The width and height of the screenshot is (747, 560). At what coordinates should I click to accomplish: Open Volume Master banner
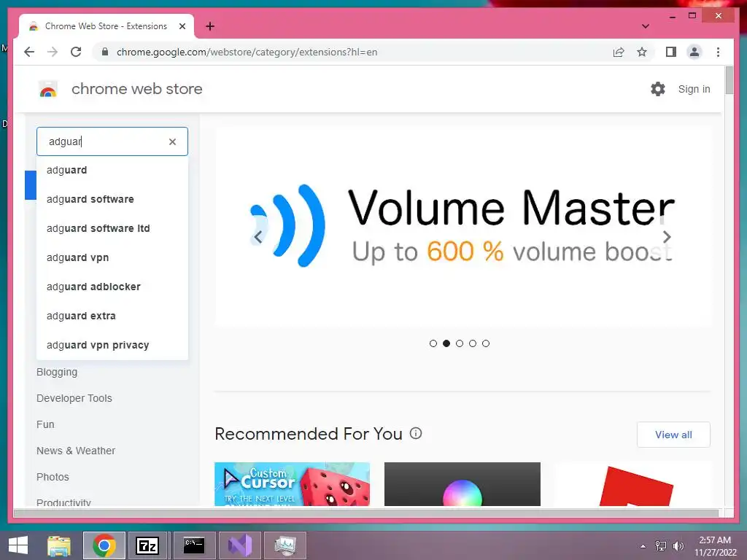(462, 227)
